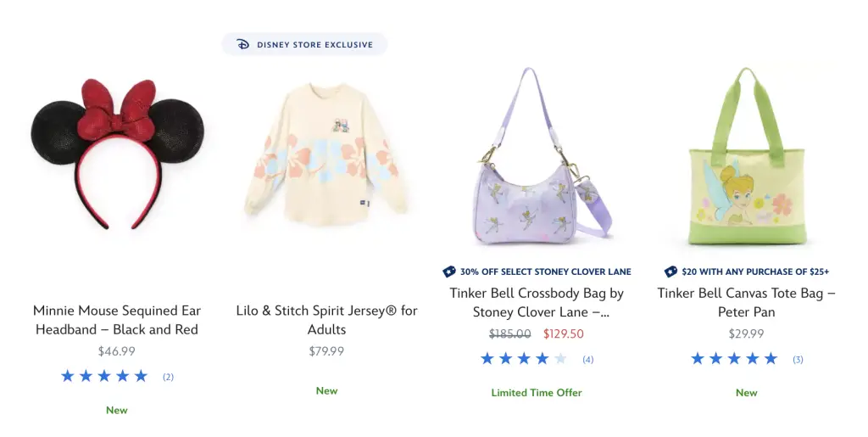Click the $129.50 sale price on Crossbody Bag

[x=563, y=334]
